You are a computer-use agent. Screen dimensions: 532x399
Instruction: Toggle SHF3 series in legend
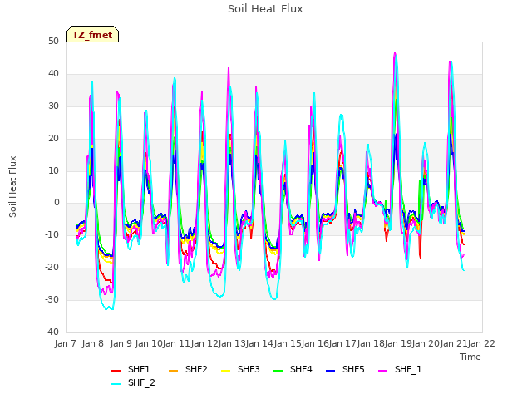240,369
